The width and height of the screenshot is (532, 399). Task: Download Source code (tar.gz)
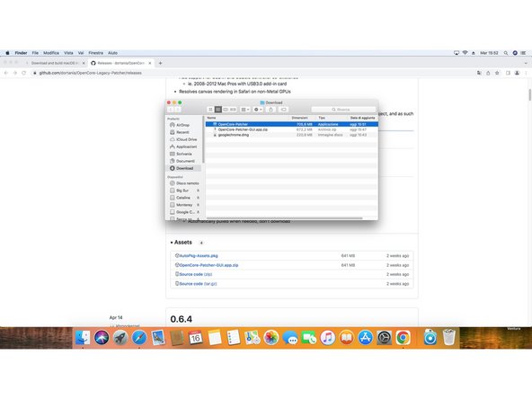(x=198, y=284)
